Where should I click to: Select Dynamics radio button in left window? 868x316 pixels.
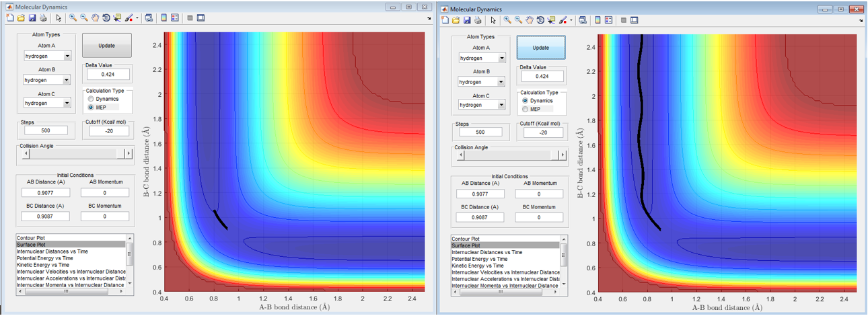[x=92, y=99]
